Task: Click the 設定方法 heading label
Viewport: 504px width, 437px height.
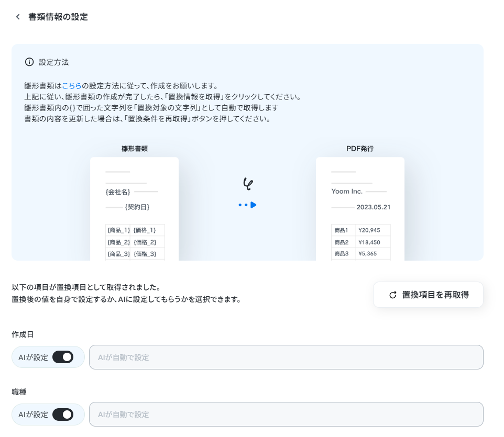Action: [x=53, y=62]
